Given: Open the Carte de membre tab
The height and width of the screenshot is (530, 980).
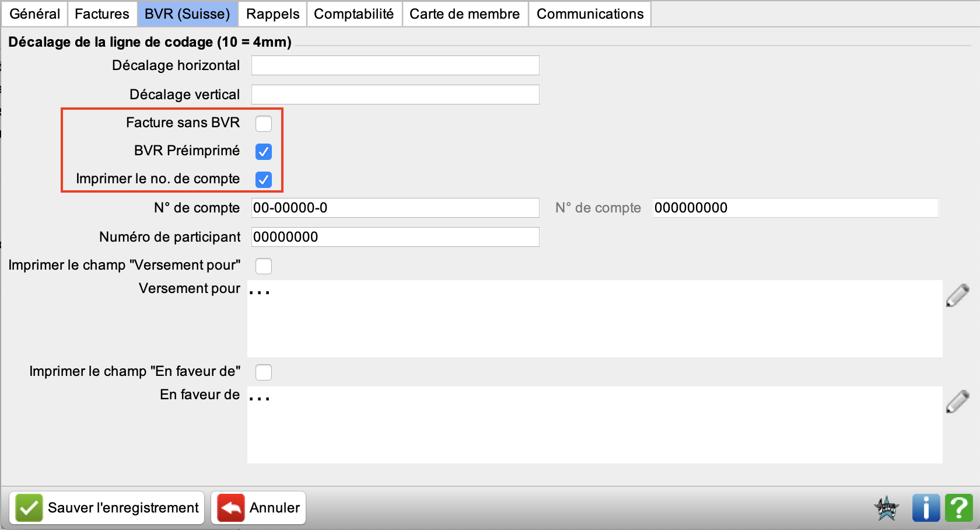Looking at the screenshot, I should click(464, 14).
